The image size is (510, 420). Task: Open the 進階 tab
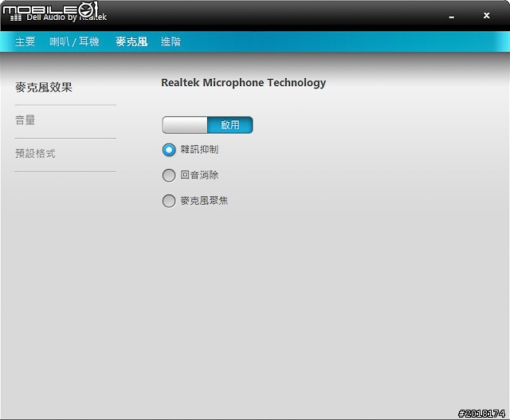pyautogui.click(x=171, y=41)
